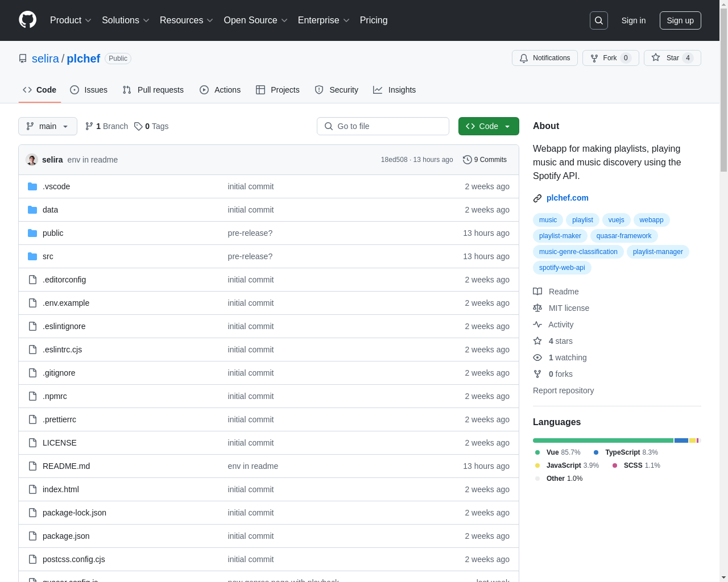Screen dimensions: 728x582
Task: Open postcss.config.cjs file
Action: click(74, 559)
